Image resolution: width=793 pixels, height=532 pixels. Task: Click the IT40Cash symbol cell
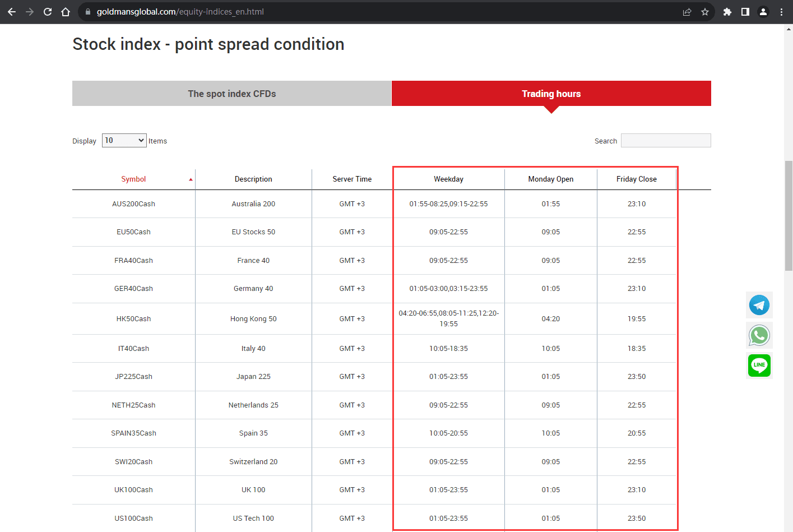[133, 349]
